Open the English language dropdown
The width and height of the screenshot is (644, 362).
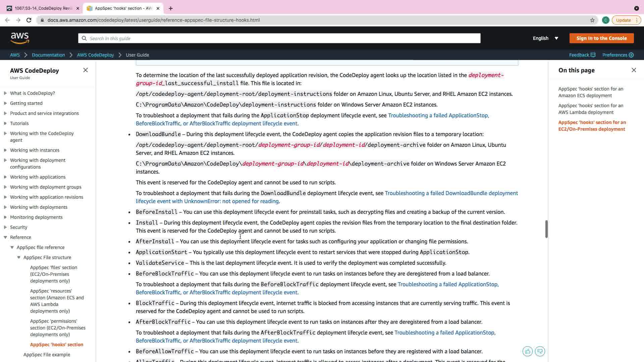(x=545, y=38)
